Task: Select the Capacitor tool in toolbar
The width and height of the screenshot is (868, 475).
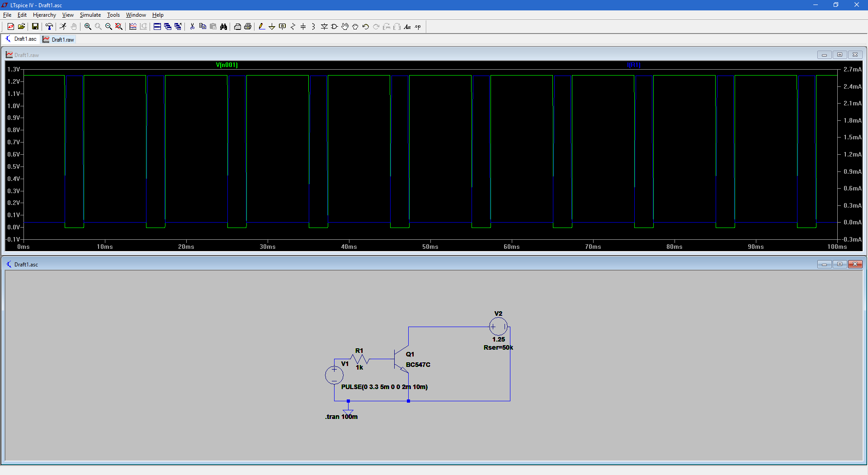Action: pyautogui.click(x=303, y=27)
